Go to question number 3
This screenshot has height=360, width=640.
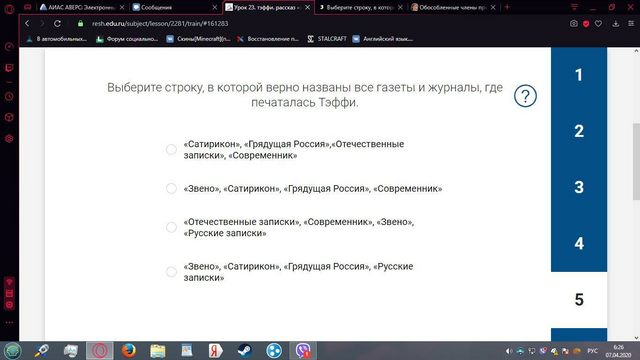(579, 187)
